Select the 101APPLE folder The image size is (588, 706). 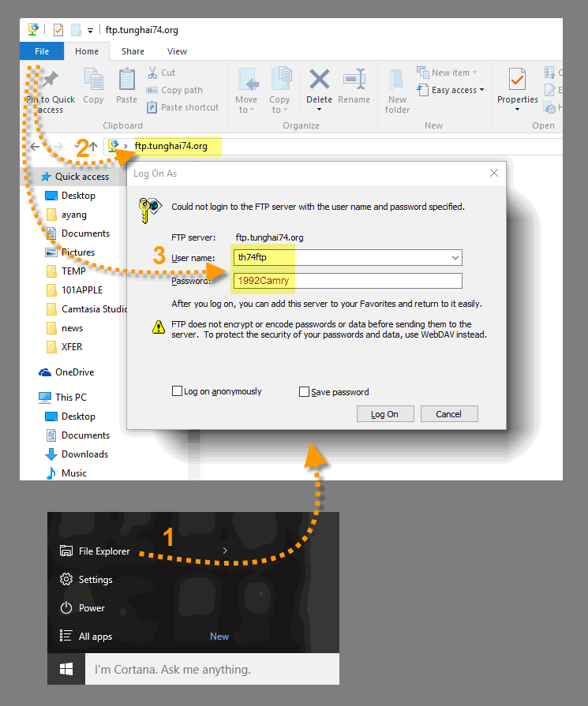tap(75, 290)
